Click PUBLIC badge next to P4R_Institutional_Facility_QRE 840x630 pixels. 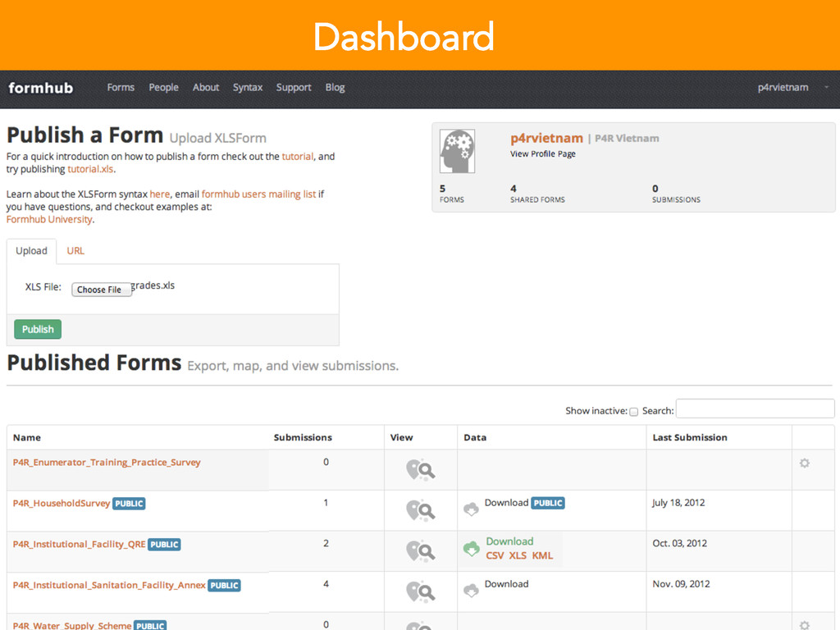[x=164, y=545]
